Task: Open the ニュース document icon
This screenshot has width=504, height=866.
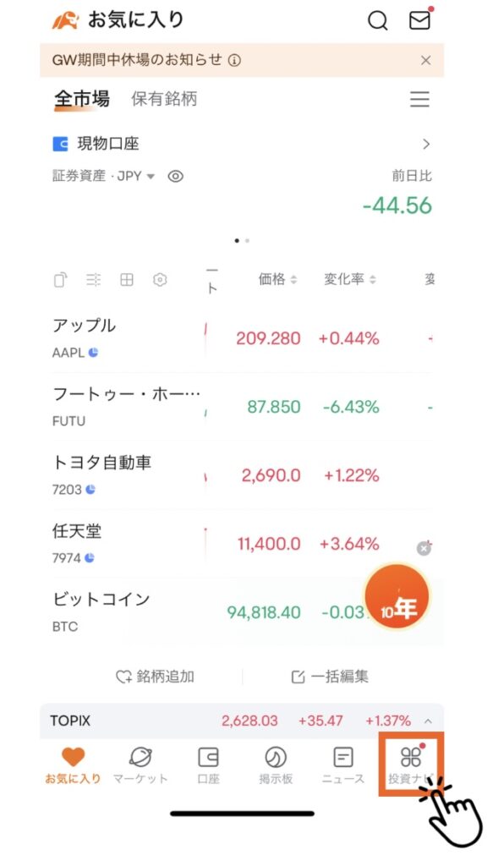Action: tap(342, 757)
